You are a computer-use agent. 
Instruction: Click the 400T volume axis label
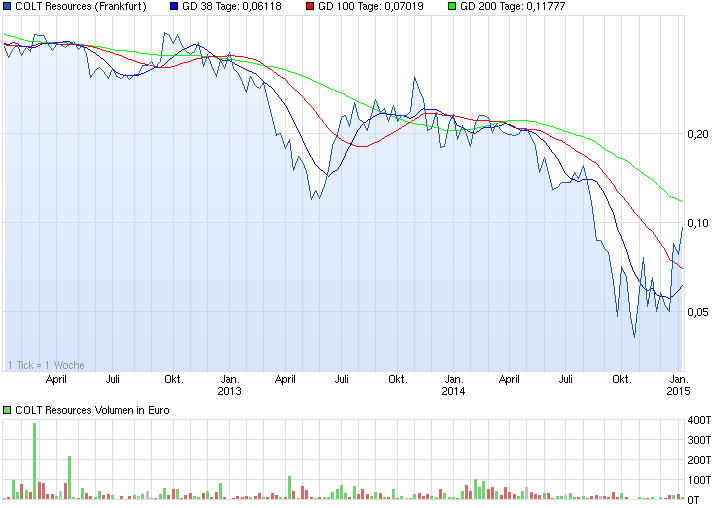(x=699, y=420)
